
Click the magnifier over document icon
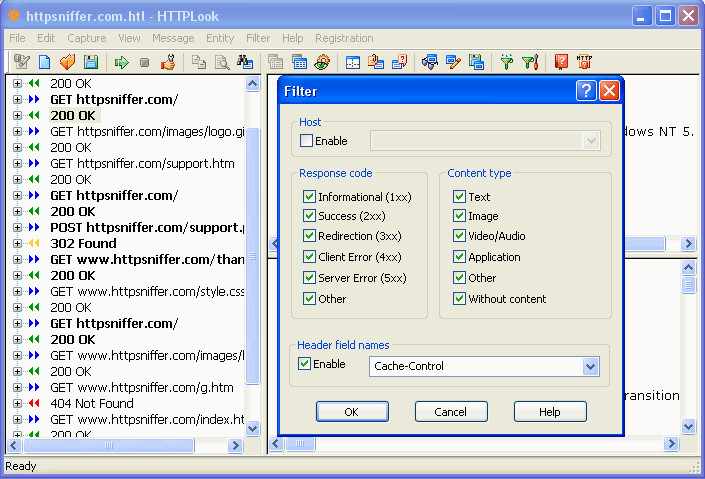pyautogui.click(x=222, y=62)
